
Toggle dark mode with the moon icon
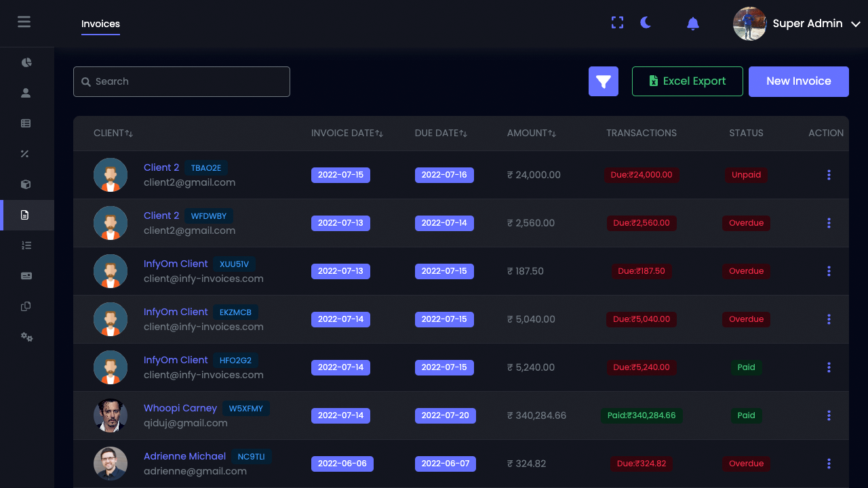click(645, 22)
